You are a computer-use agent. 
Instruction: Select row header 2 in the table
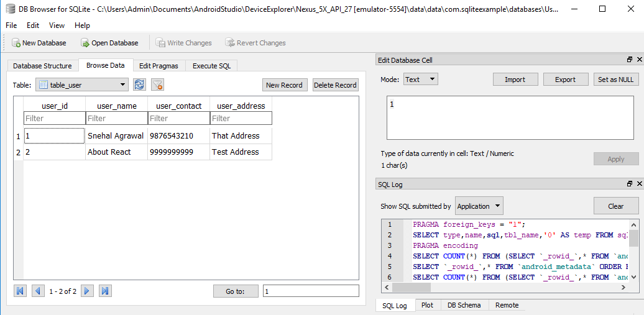click(x=19, y=152)
